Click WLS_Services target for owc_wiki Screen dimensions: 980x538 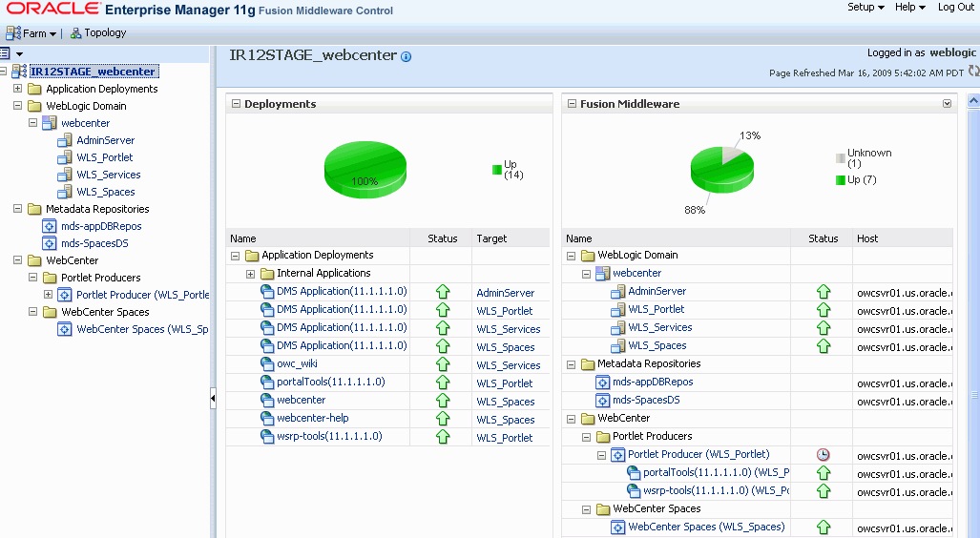coord(508,365)
